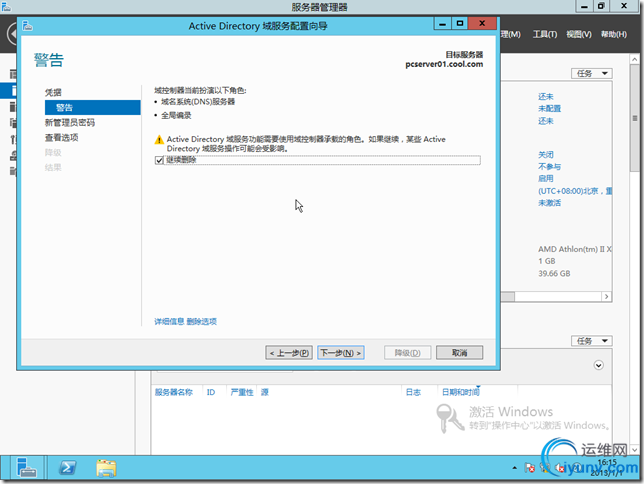Image resolution: width=644 pixels, height=484 pixels.
Task: Open Server Manager icon on taskbar
Action: 27,468
